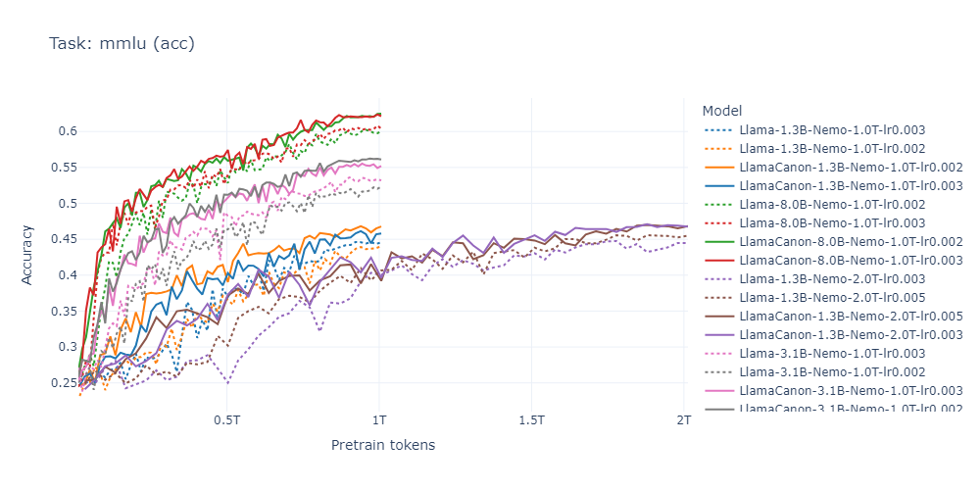The width and height of the screenshot is (980, 490).
Task: Click the 'Task: mmlu (acc)' chart title
Action: pos(122,44)
